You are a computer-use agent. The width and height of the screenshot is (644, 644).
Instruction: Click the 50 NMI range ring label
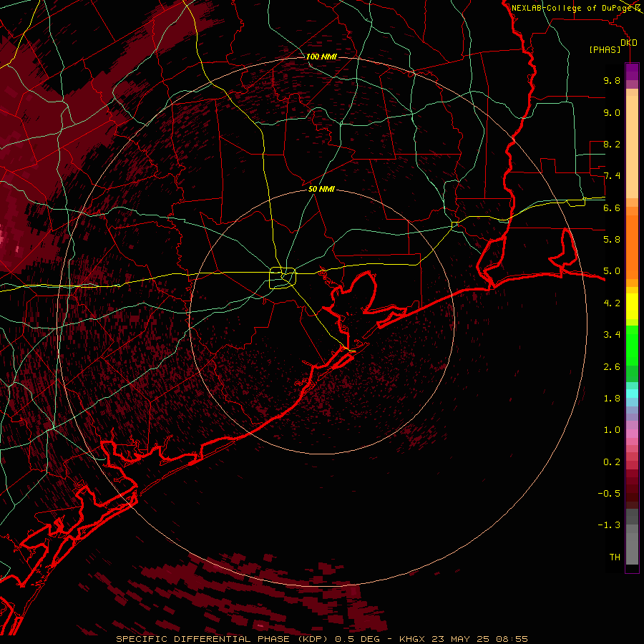point(321,189)
